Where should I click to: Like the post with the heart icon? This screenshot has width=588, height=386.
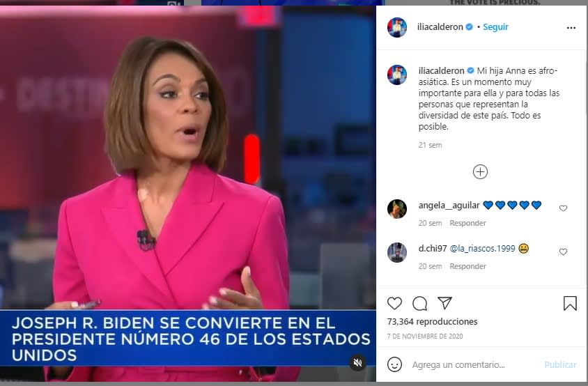pyautogui.click(x=394, y=303)
